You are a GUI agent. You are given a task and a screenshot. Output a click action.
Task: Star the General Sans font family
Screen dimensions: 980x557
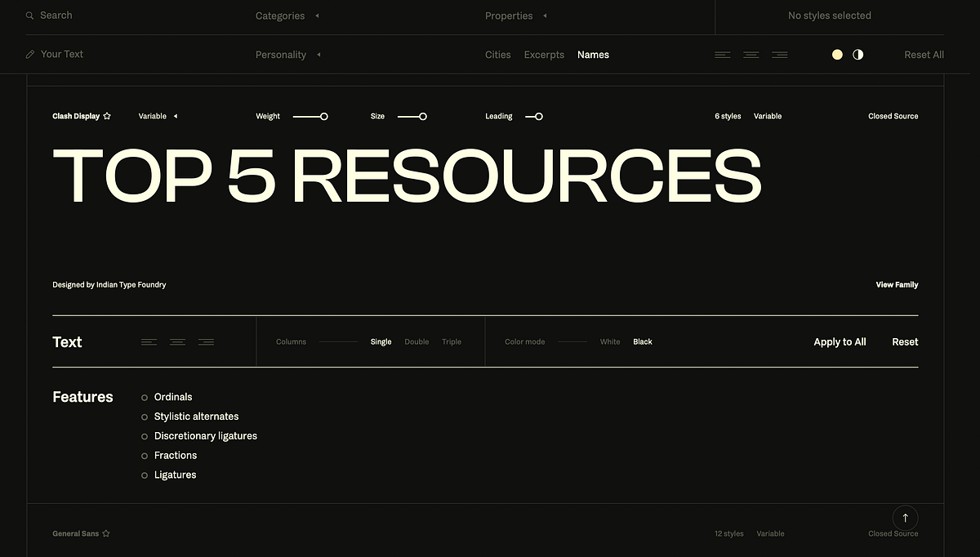coord(107,532)
